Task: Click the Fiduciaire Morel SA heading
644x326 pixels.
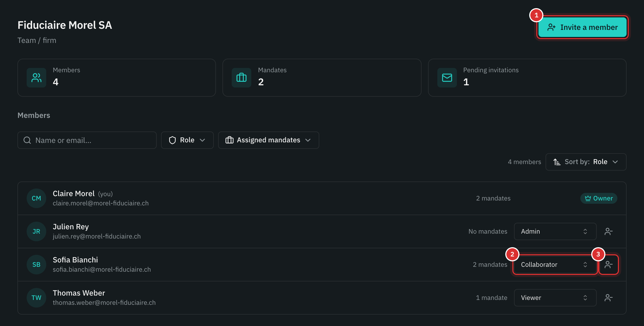Action: click(65, 25)
